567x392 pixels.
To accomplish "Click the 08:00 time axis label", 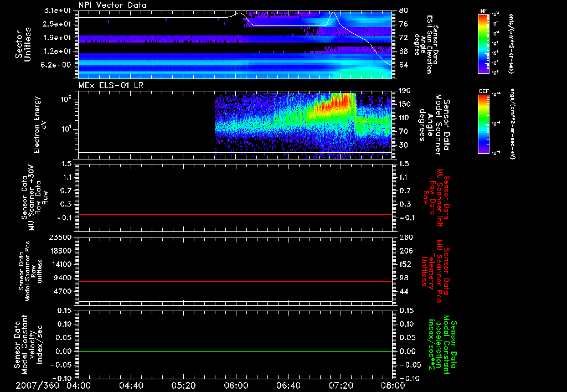I will click(393, 385).
